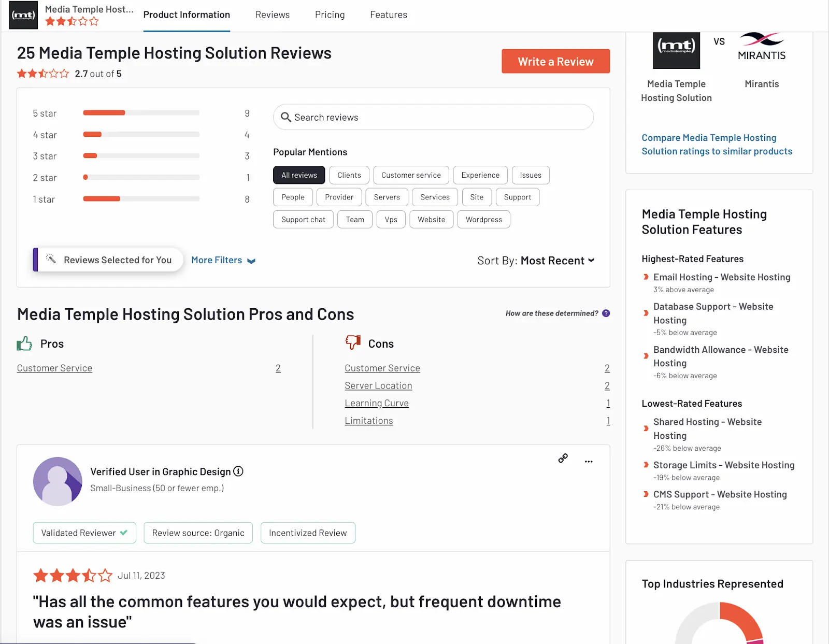Screen dimensions: 829x644
Task: Click the Mirantis logo in comparison
Action: click(x=762, y=47)
